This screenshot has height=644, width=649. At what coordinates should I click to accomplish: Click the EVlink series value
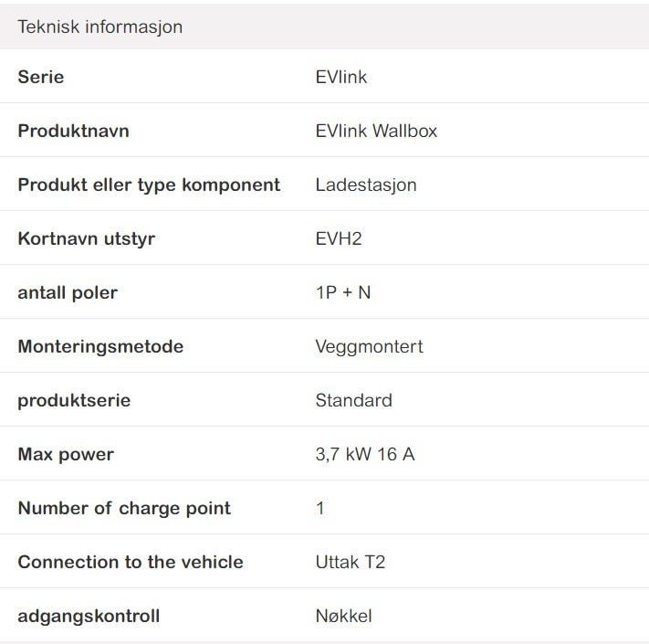(341, 77)
